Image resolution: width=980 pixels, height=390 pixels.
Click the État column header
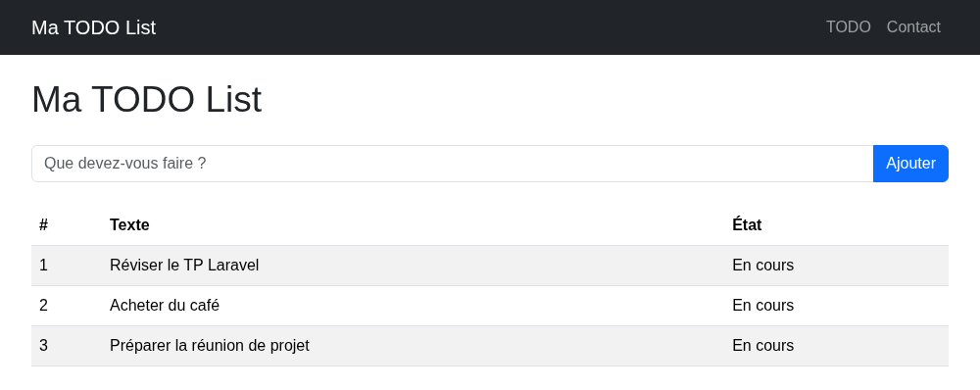pyautogui.click(x=747, y=224)
